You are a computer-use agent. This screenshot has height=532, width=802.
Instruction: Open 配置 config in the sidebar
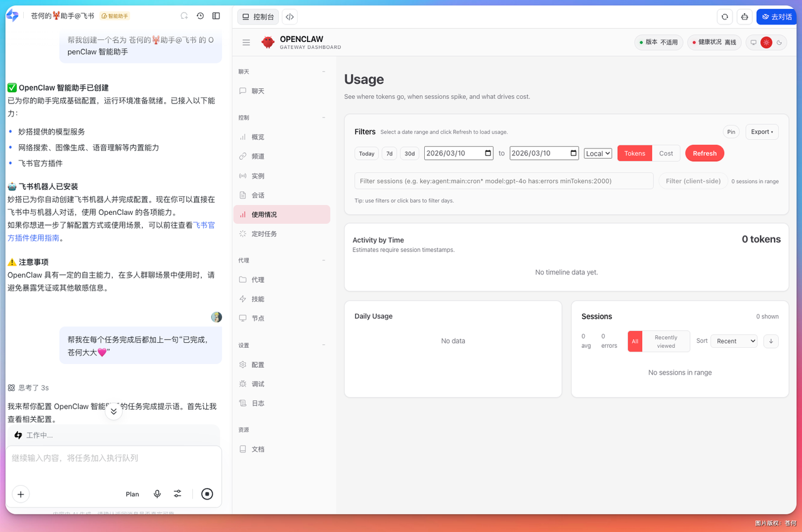pos(282,365)
